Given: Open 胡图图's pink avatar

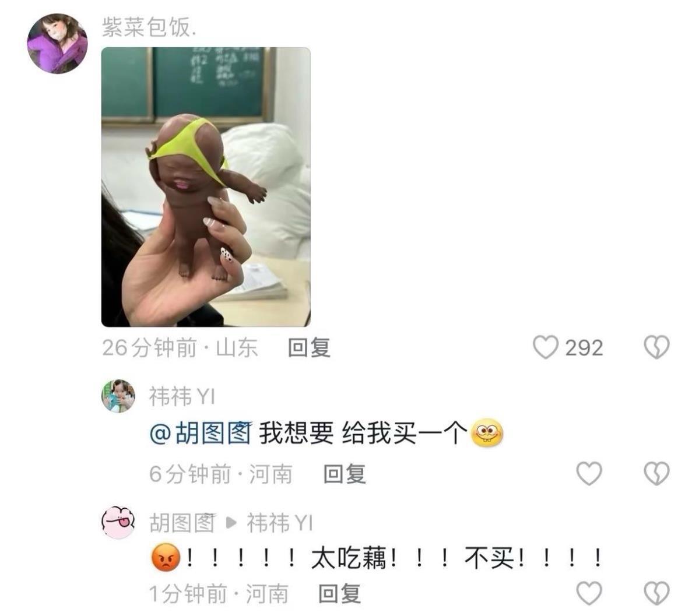Looking at the screenshot, I should [118, 522].
